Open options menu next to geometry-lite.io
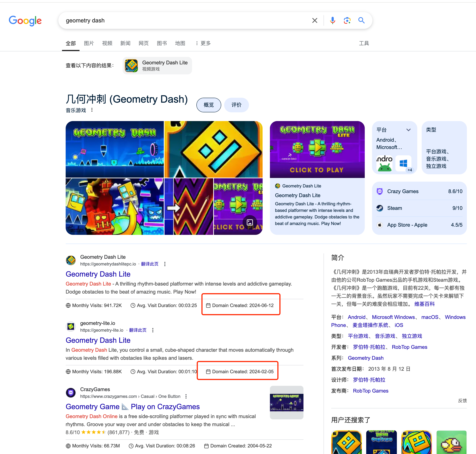Screen dimensions: 476x454 tap(153, 330)
